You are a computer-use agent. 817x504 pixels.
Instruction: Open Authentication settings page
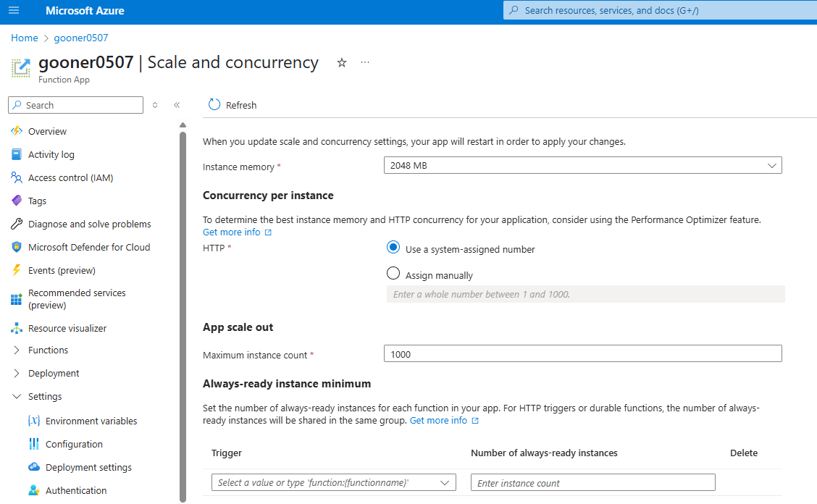tap(76, 490)
